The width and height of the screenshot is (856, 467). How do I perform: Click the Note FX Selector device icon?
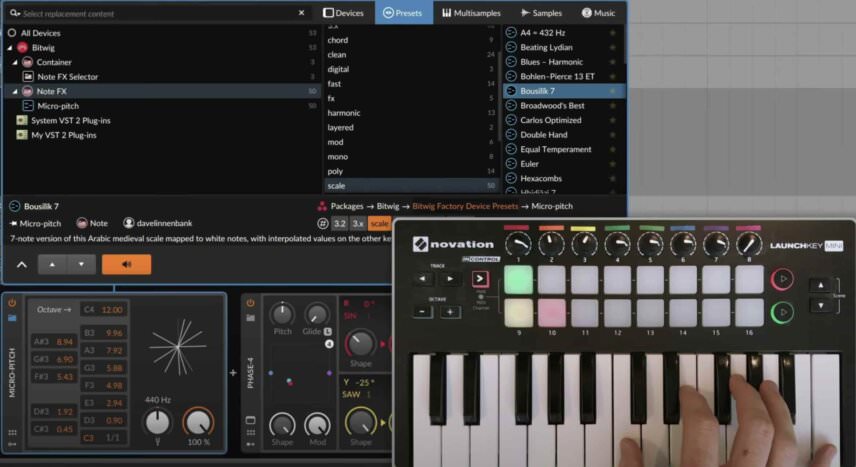coord(28,76)
